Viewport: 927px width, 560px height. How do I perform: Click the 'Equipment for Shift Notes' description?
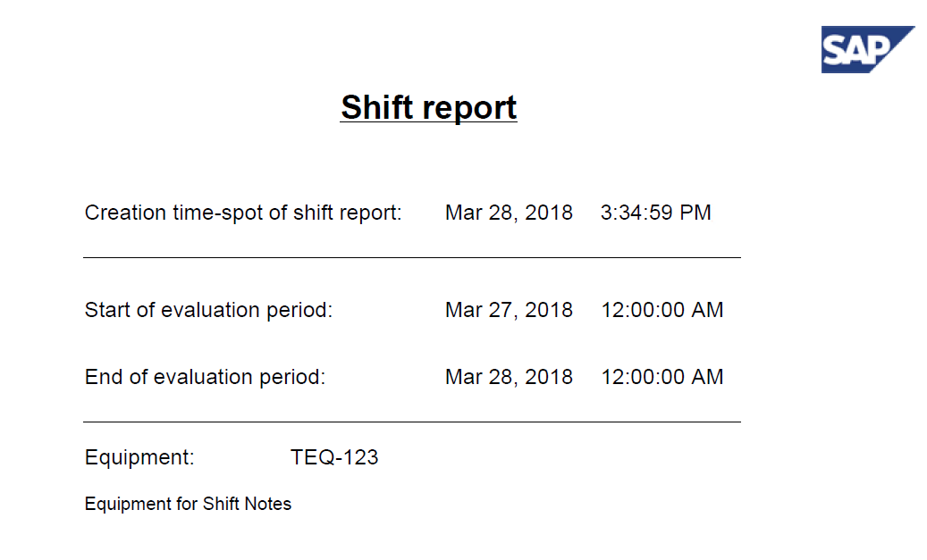click(x=188, y=505)
